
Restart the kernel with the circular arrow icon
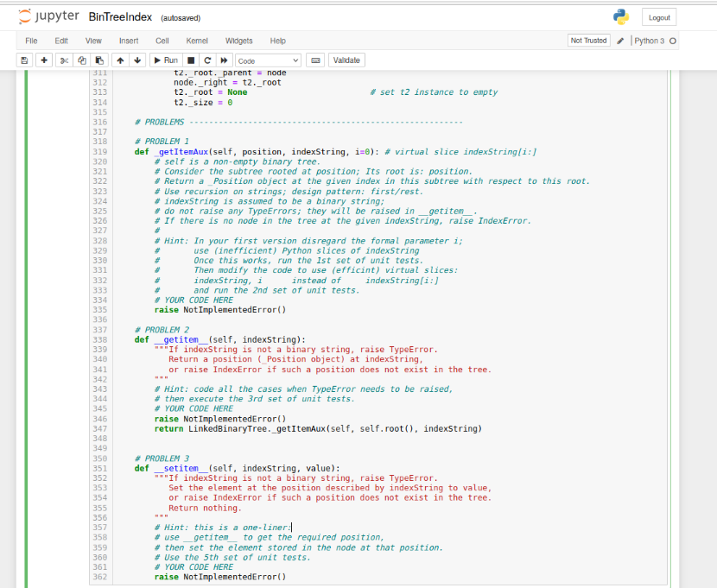tap(207, 60)
